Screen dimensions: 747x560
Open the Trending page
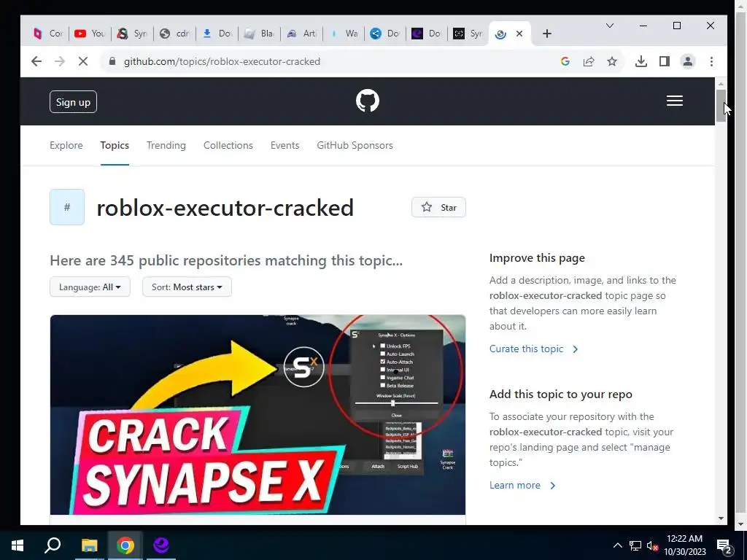click(x=166, y=145)
